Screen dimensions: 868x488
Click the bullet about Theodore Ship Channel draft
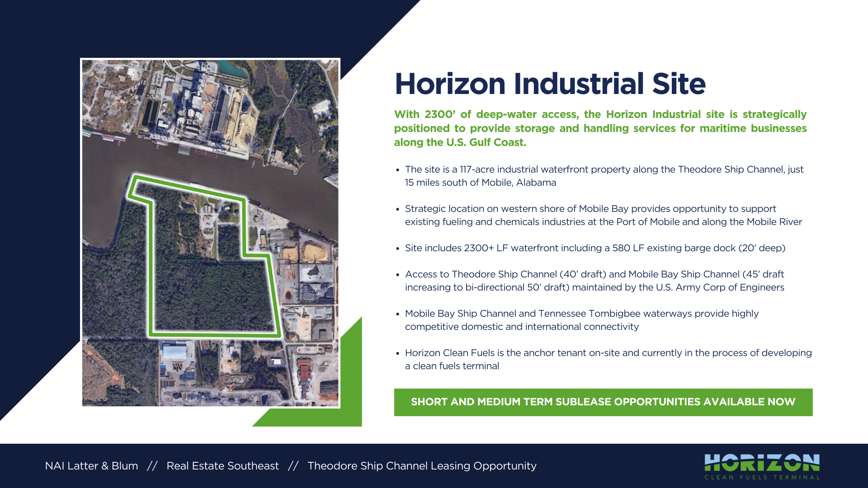click(594, 281)
